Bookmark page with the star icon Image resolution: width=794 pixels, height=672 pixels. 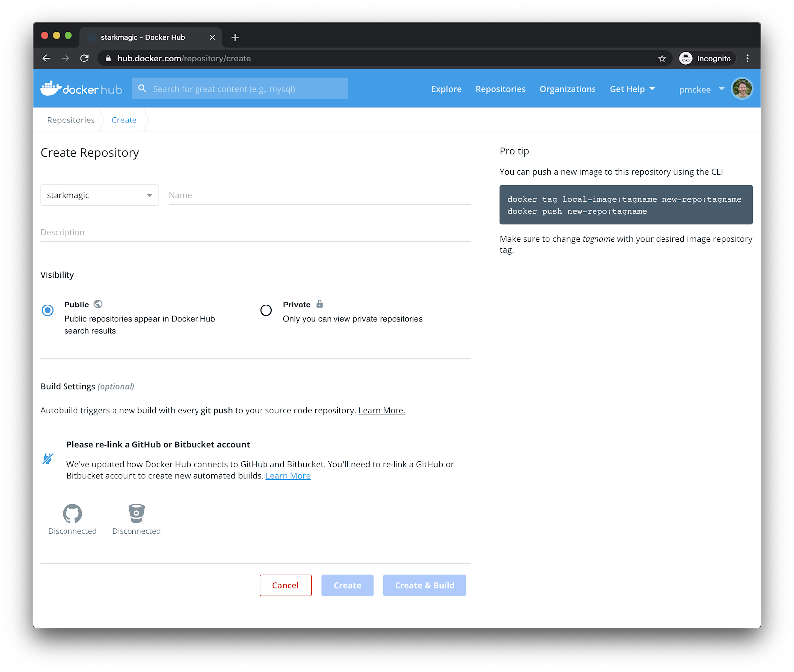pyautogui.click(x=662, y=59)
